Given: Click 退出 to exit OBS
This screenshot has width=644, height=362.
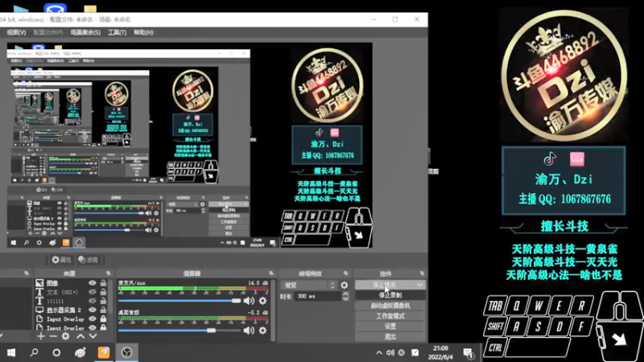Looking at the screenshot, I should (x=390, y=336).
